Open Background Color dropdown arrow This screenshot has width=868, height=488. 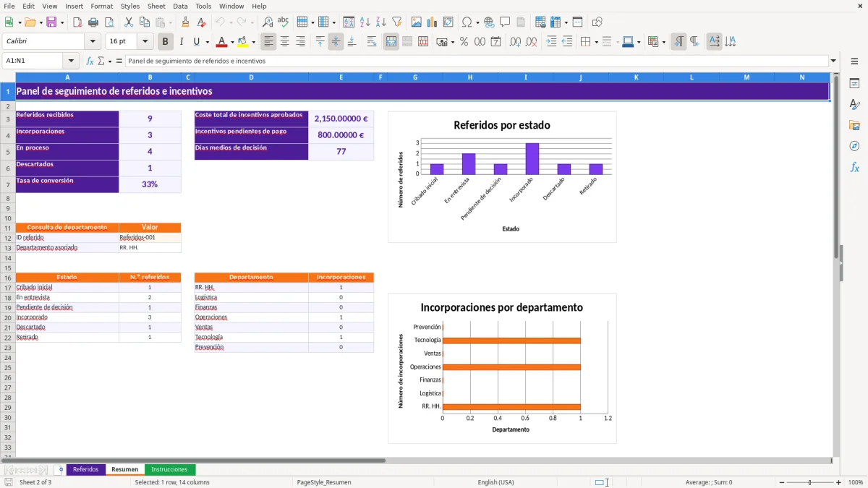coord(253,42)
